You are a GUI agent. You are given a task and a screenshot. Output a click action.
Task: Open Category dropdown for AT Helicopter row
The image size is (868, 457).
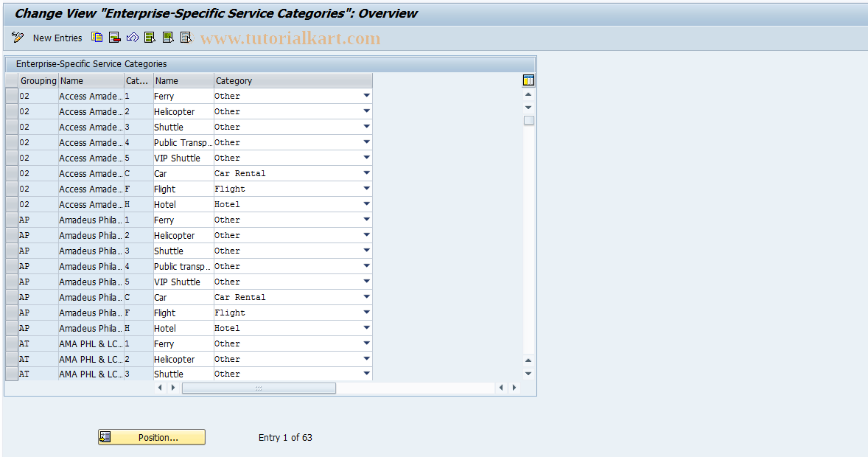(366, 360)
